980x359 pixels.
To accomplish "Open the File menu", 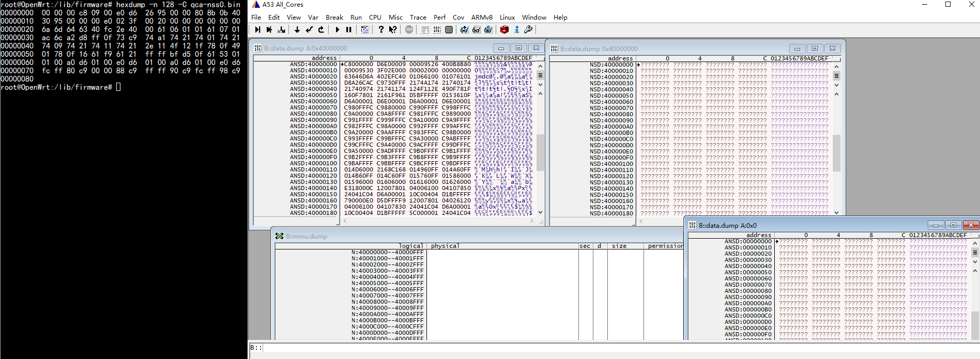I will (256, 17).
